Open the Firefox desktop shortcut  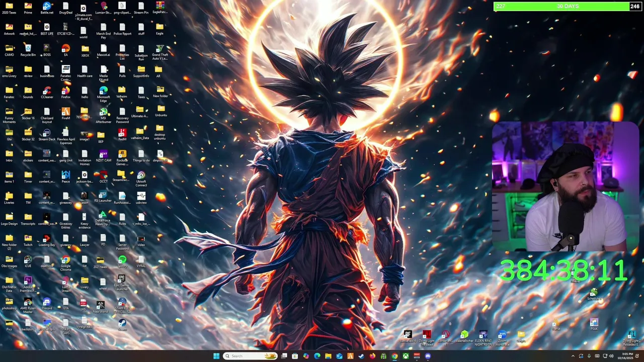click(66, 93)
